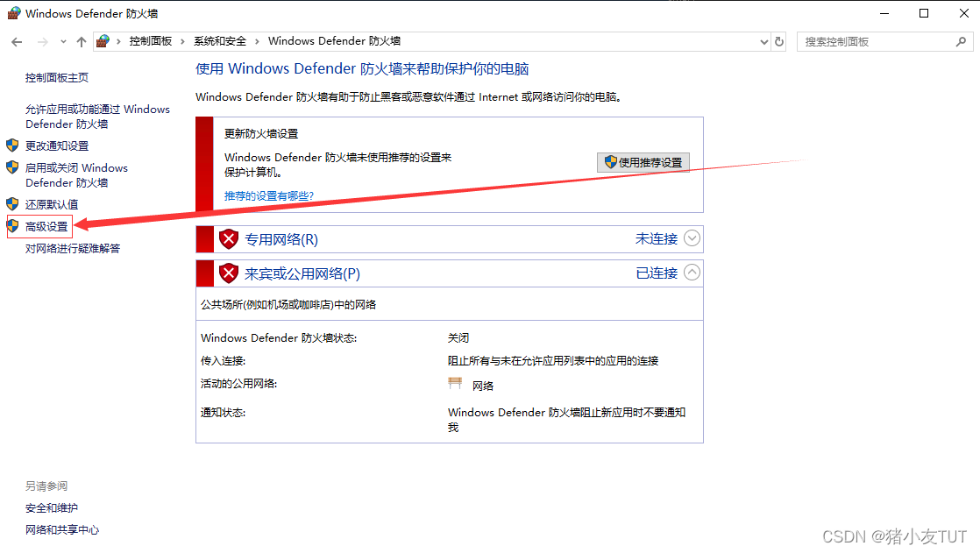Expand the chevron after 系统和安全 breadcrumb
Screen dimensions: 980x553
click(x=257, y=42)
